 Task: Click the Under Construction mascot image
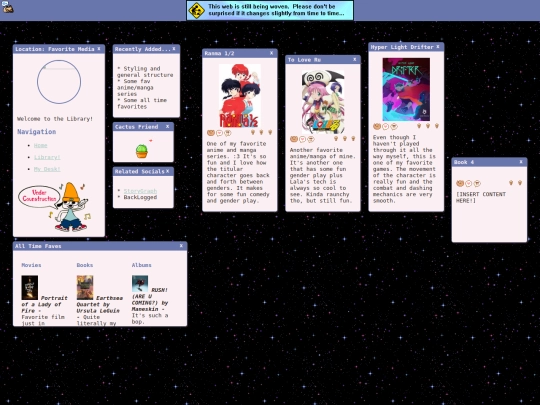pyautogui.click(x=54, y=207)
